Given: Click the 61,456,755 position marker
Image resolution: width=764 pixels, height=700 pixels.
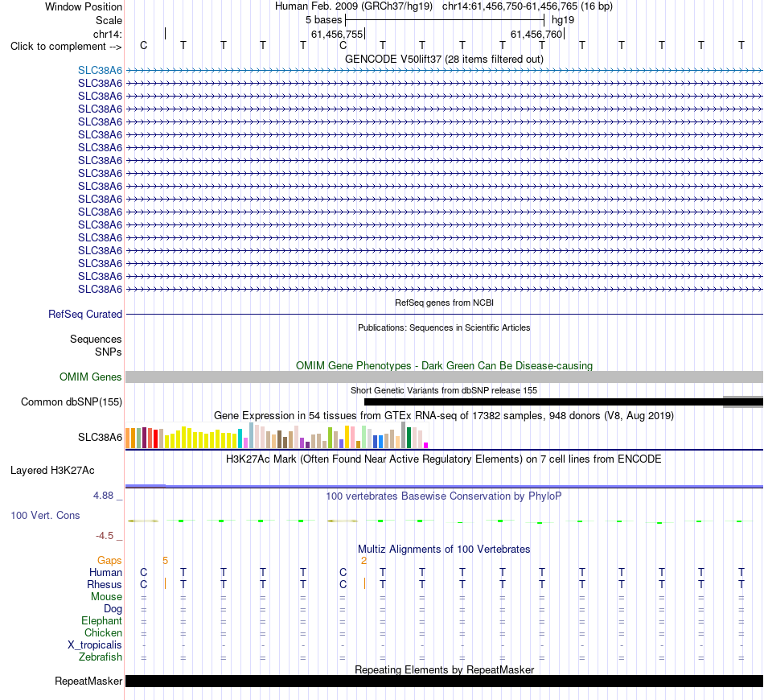Looking at the screenshot, I should (337, 34).
